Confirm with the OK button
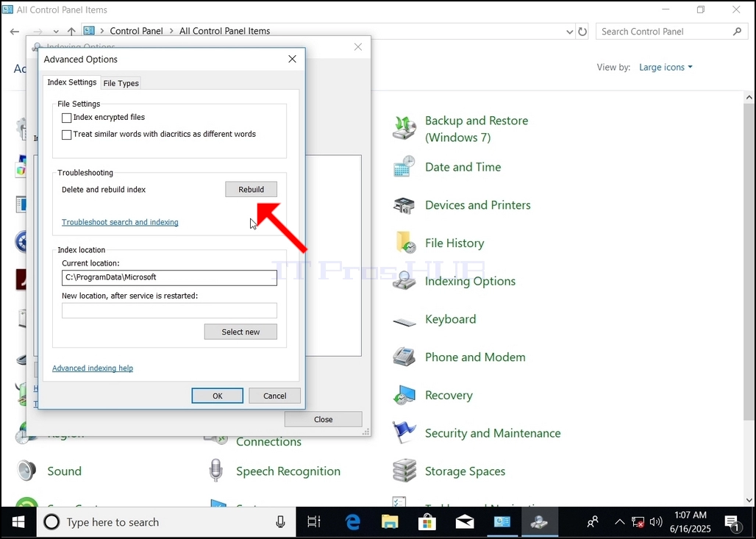The height and width of the screenshot is (539, 756). (218, 396)
